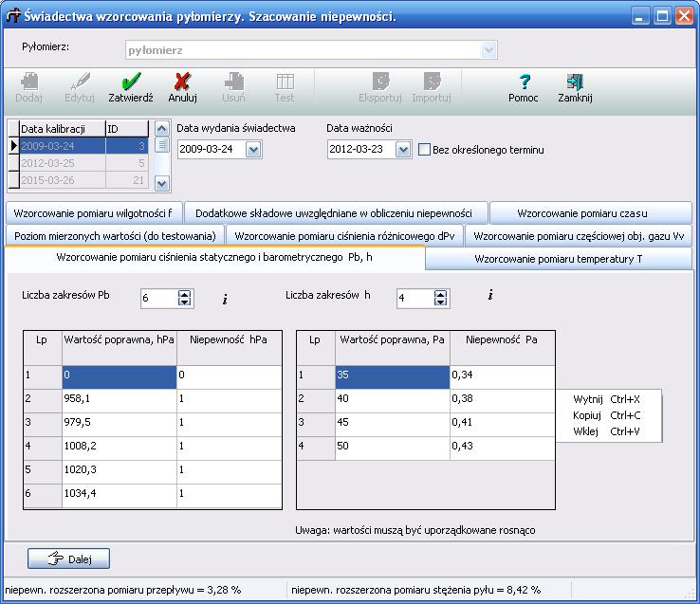Click the Eksportuj icon
The width and height of the screenshot is (700, 604).
(380, 82)
